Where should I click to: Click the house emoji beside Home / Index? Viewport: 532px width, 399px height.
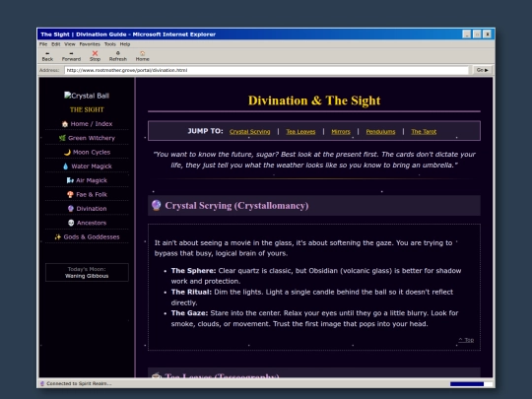coord(65,124)
